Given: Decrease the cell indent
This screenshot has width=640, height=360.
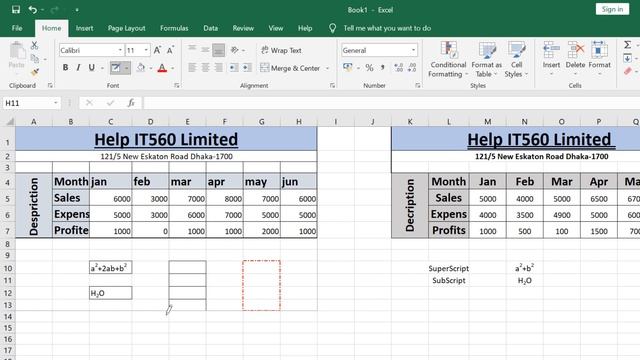Looking at the screenshot, I should click(234, 68).
